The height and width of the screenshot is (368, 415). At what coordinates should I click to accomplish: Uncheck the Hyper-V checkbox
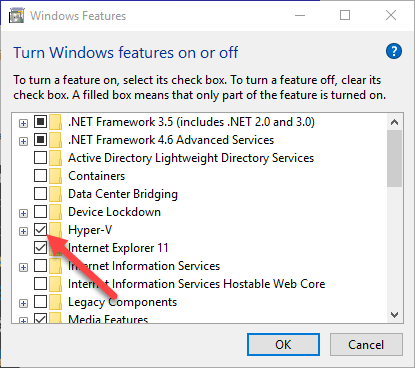[40, 230]
